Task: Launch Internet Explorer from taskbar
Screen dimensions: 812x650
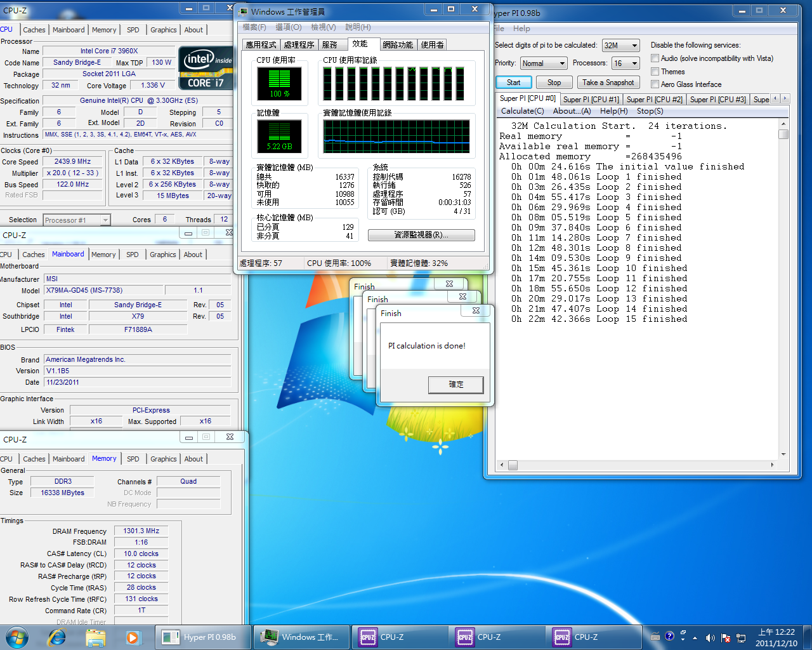Action: tap(57, 637)
